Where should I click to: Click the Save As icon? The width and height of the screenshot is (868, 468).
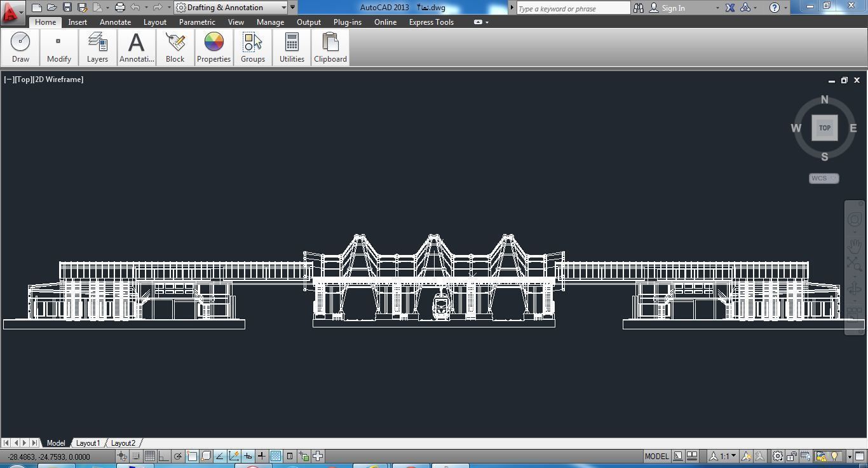click(82, 8)
